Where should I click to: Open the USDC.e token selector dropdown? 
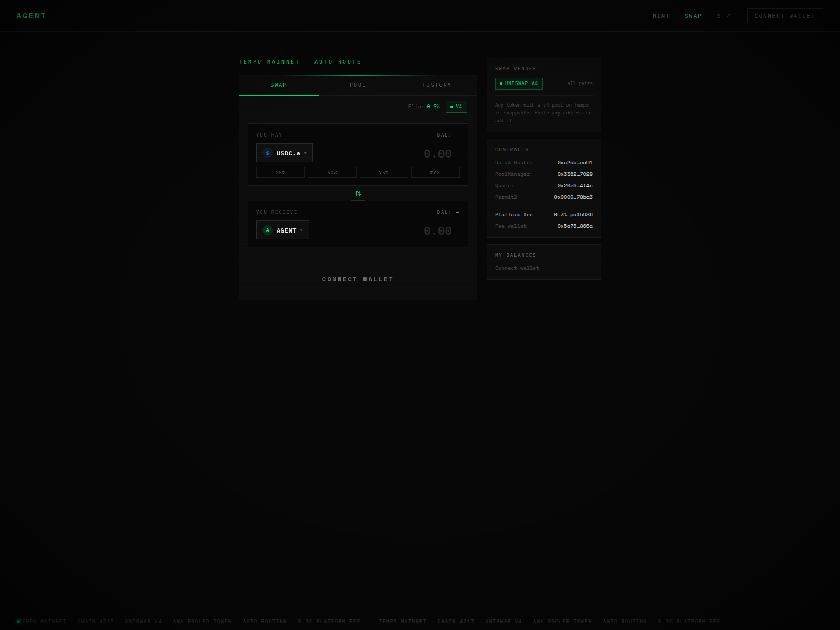(284, 153)
